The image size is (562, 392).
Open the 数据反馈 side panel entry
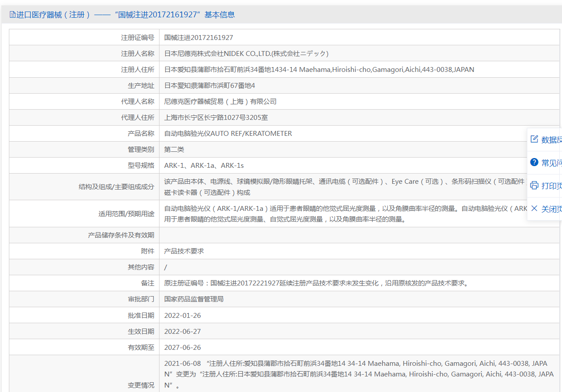tap(545, 139)
